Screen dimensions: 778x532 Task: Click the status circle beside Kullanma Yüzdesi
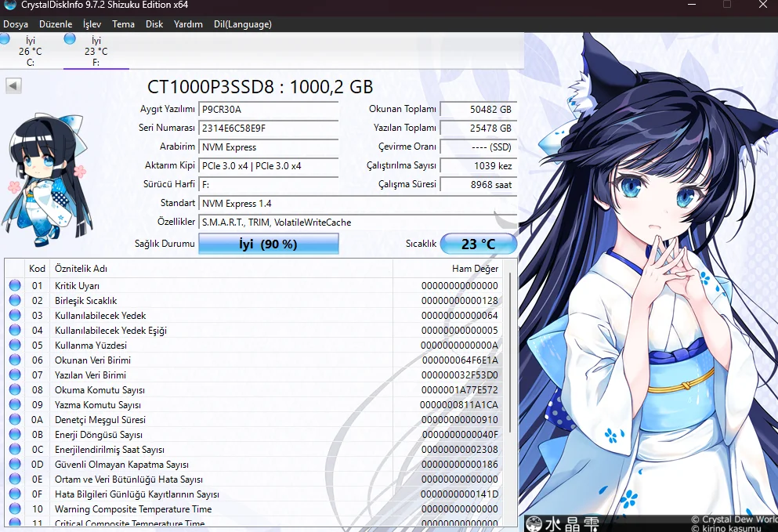[x=15, y=345]
